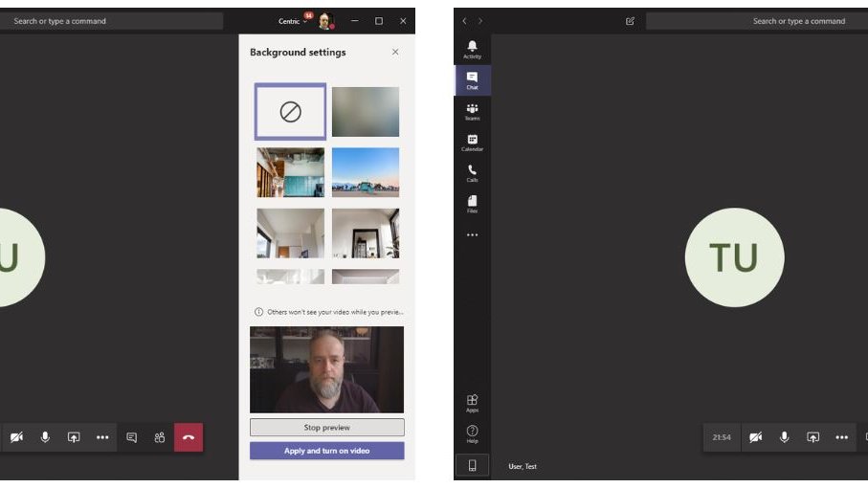
Task: Open Activity in right window sidebar
Action: (x=472, y=49)
